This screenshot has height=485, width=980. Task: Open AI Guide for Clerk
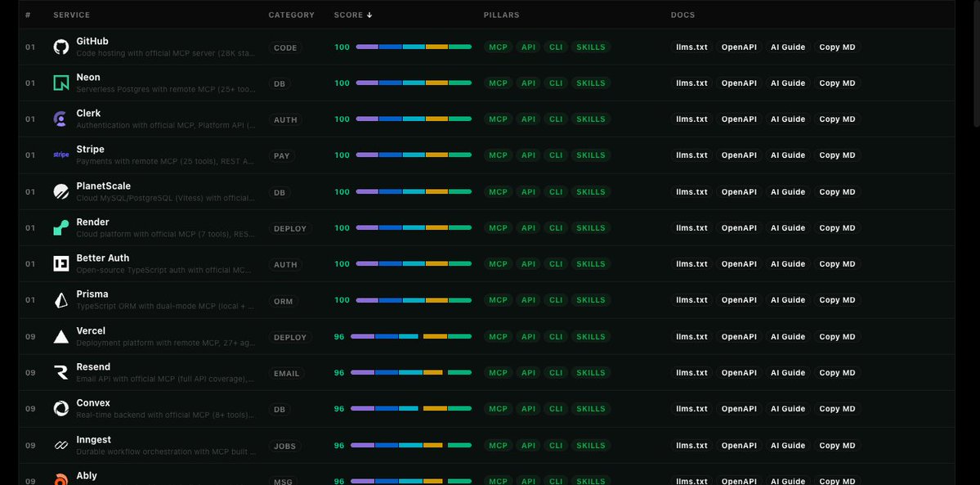pos(787,119)
